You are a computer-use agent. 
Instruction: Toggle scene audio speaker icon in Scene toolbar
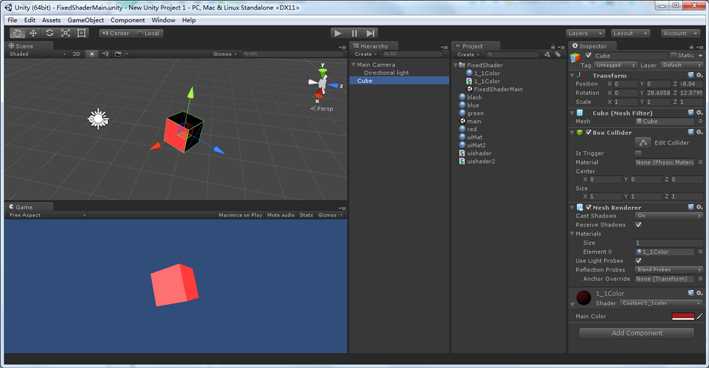click(x=105, y=54)
